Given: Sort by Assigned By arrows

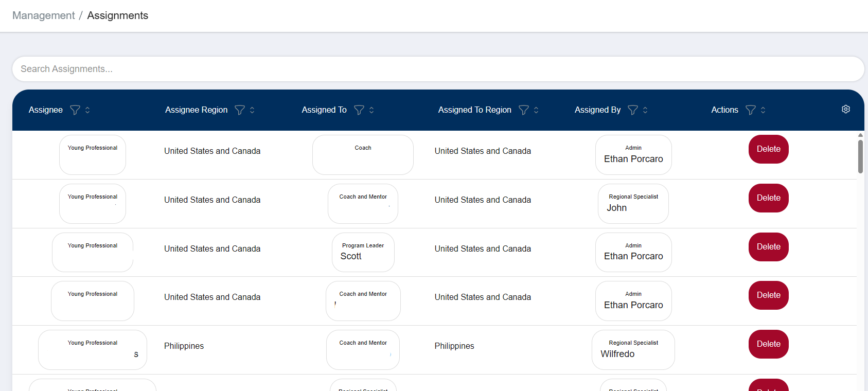Looking at the screenshot, I should click(645, 110).
